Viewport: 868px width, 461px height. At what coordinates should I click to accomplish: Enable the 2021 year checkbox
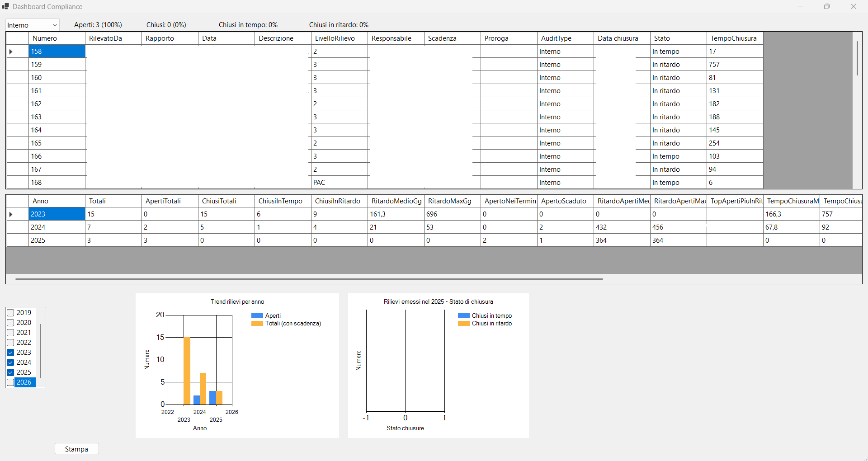pyautogui.click(x=10, y=333)
